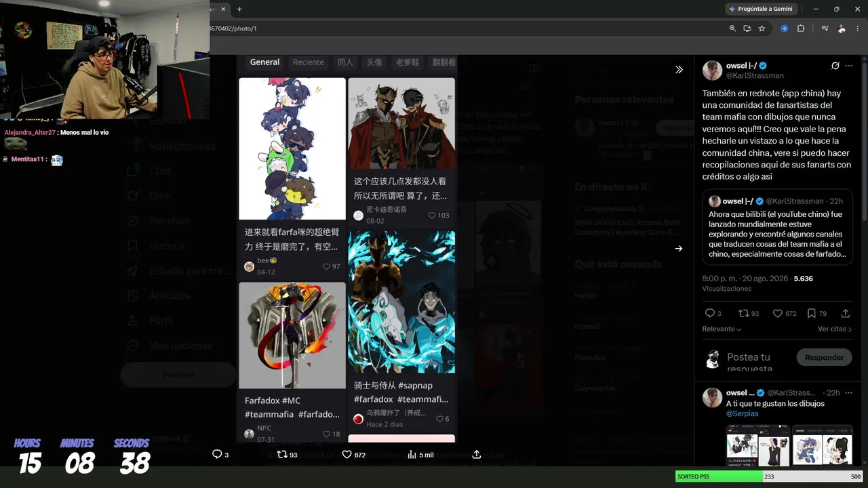Select the 老爹鞋 tab in the rednote image

(x=408, y=62)
